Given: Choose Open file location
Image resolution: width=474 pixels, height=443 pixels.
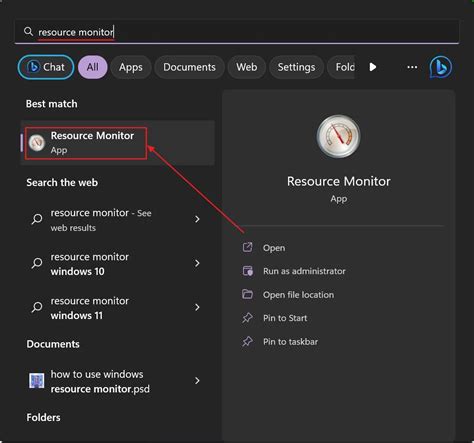Looking at the screenshot, I should coord(298,295).
